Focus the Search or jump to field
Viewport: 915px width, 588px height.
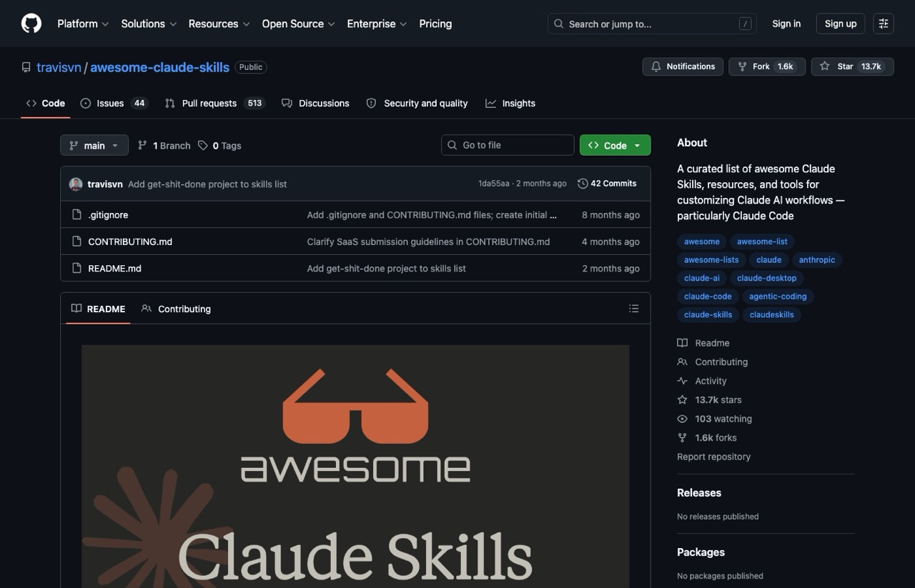652,24
